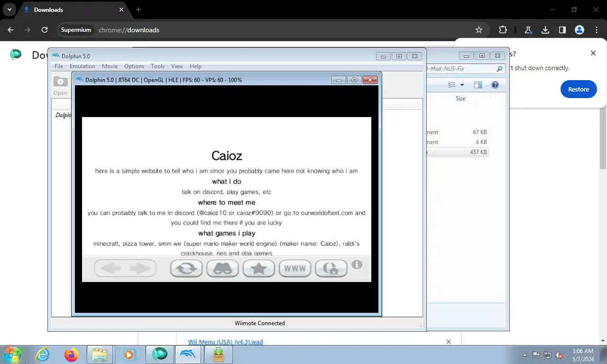Click the WWW address entry button
Viewport: 607px width, 364px height.
coord(295,269)
